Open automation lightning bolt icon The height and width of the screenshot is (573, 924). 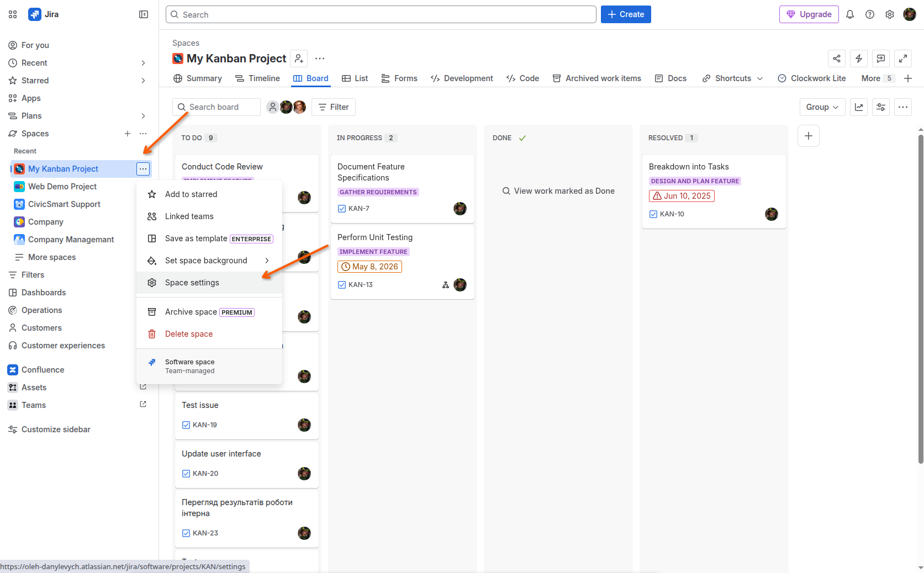859,59
